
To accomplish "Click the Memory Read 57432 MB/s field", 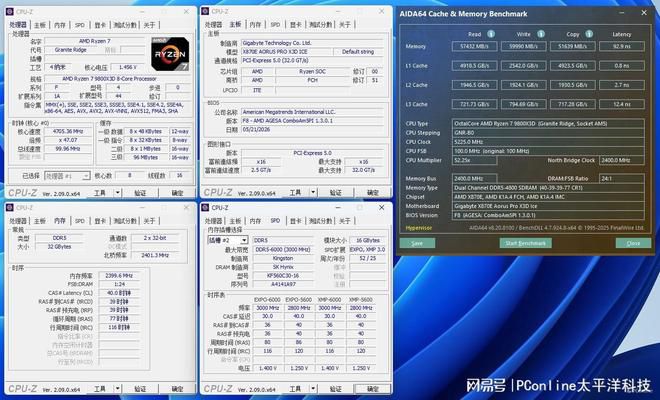I will (474, 46).
